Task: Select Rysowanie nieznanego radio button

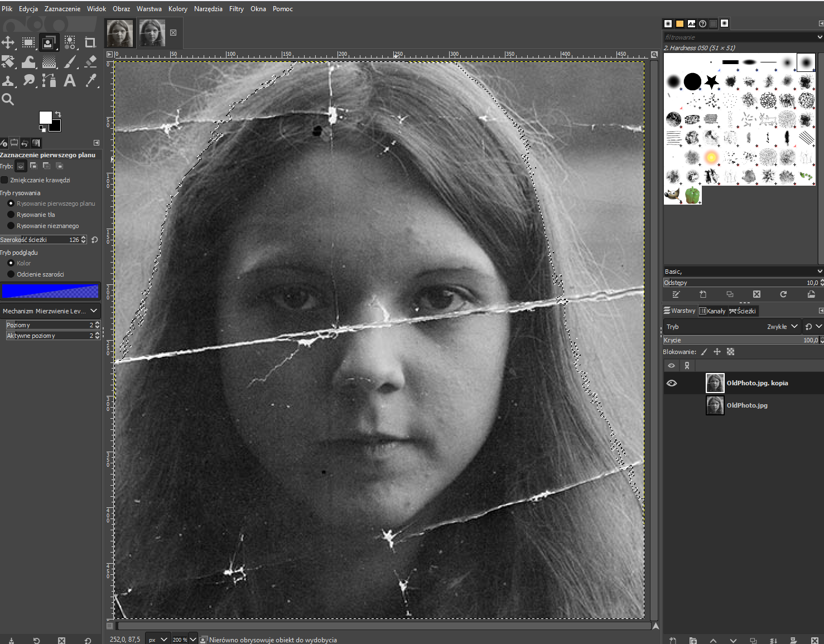Action: click(11, 226)
